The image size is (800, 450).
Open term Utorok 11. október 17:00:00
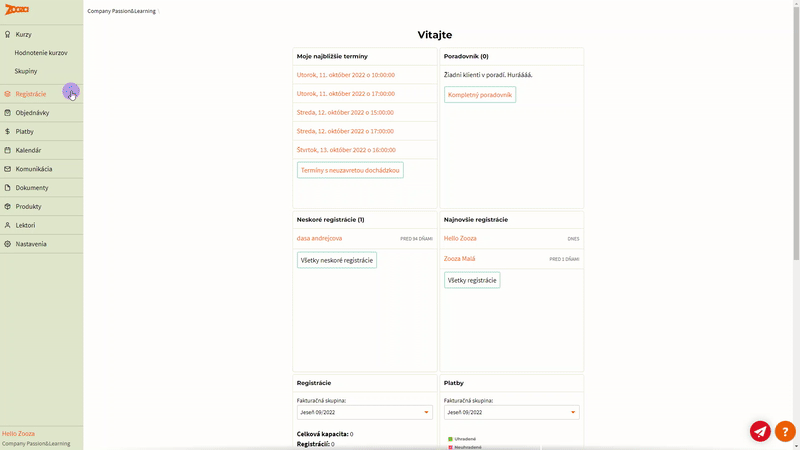pos(345,93)
